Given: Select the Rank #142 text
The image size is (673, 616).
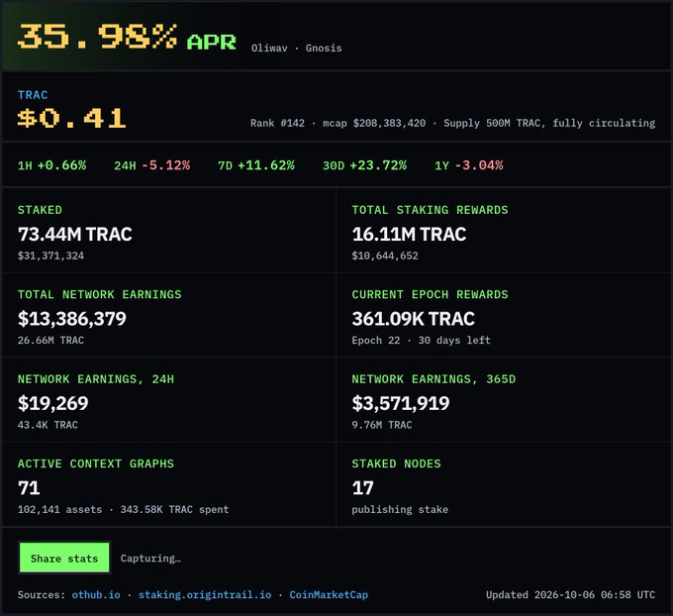Looking at the screenshot, I should click(277, 123).
